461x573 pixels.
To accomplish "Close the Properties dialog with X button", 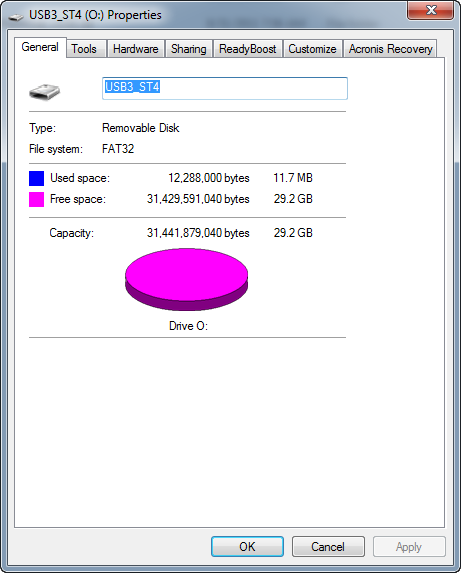I will (x=431, y=10).
